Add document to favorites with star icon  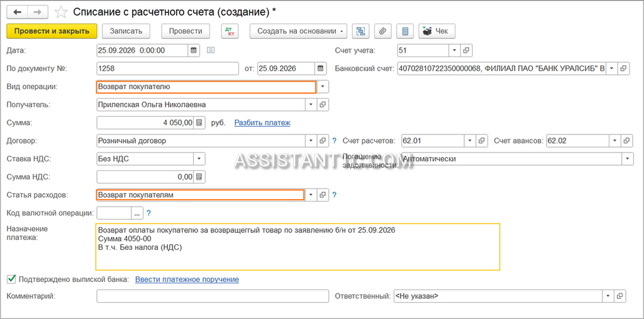pos(61,12)
